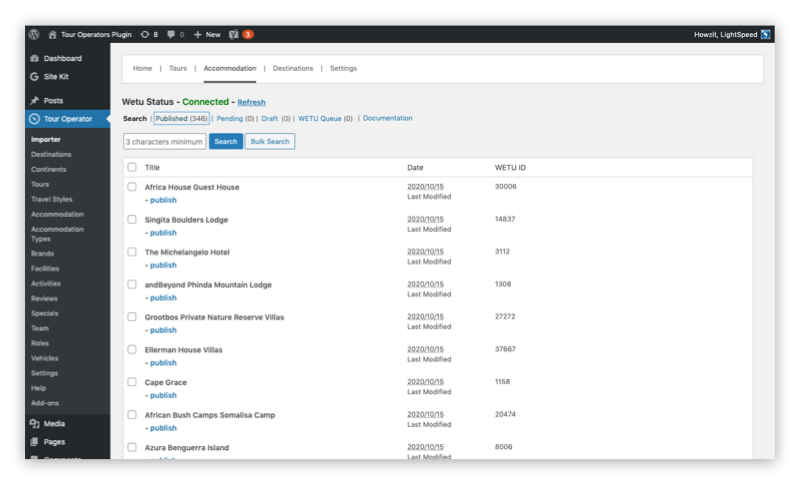Open the updates icon showing 8
The width and height of the screenshot is (800, 485).
[145, 35]
